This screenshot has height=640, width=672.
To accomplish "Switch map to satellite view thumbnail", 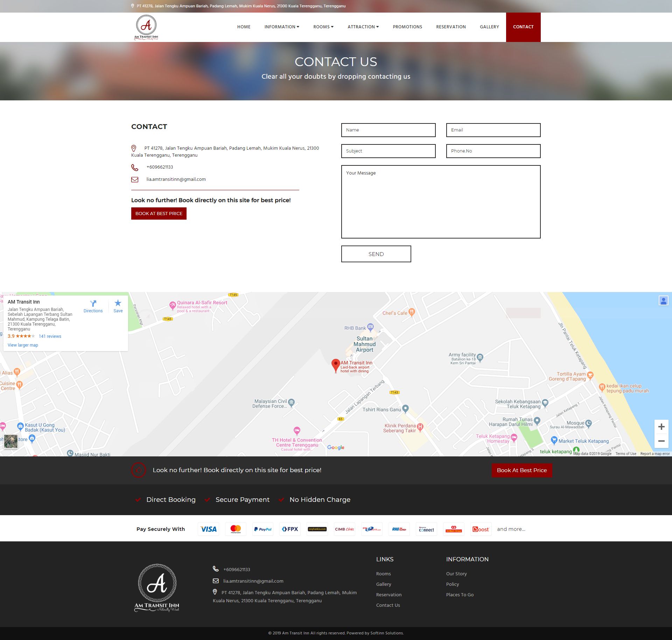I will pyautogui.click(x=11, y=441).
